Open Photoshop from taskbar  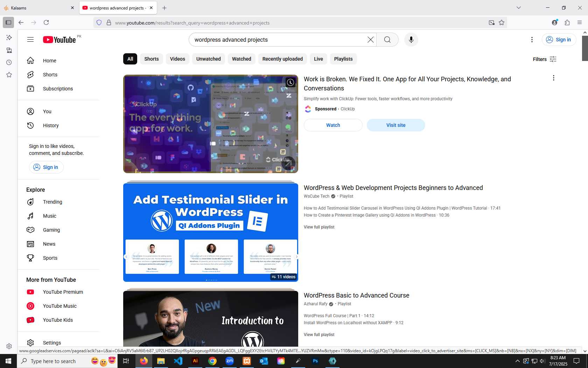pyautogui.click(x=315, y=361)
